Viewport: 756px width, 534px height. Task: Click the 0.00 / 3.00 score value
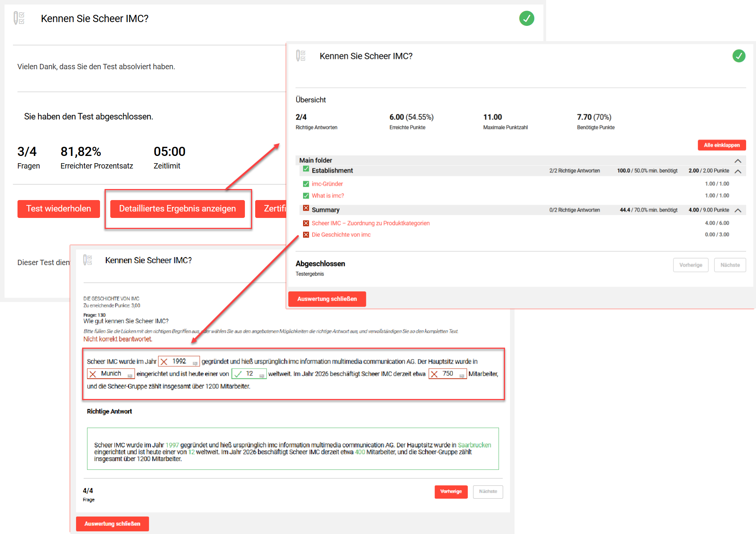tap(717, 235)
